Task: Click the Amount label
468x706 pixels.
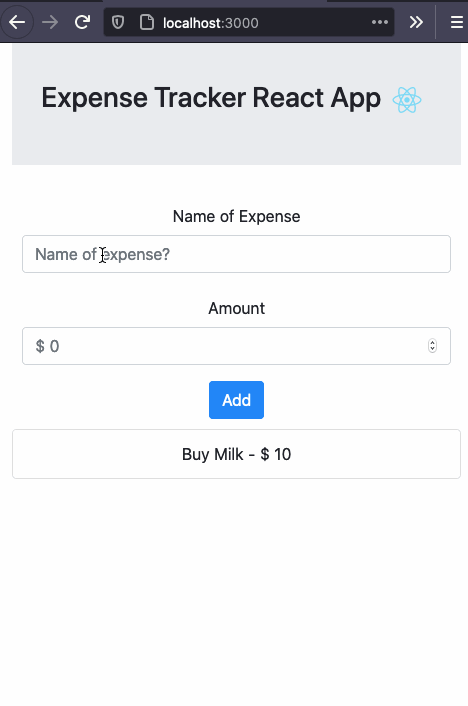Action: [x=236, y=308]
